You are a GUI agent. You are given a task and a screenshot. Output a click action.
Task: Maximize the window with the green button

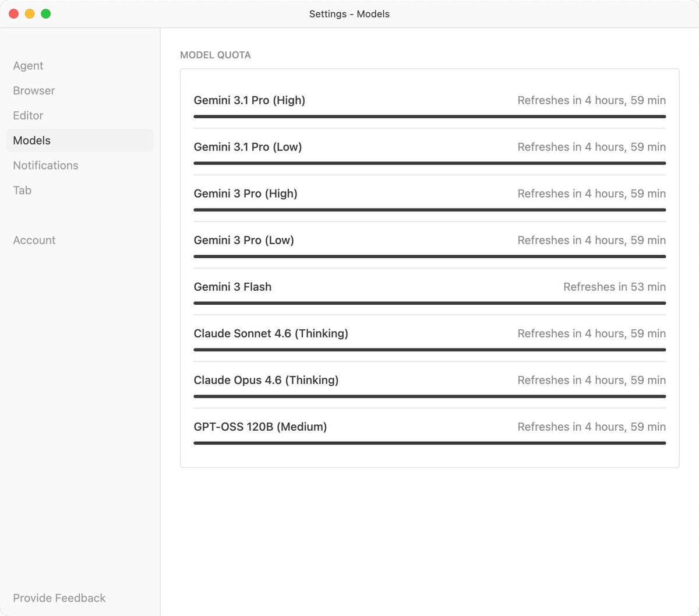(46, 13)
